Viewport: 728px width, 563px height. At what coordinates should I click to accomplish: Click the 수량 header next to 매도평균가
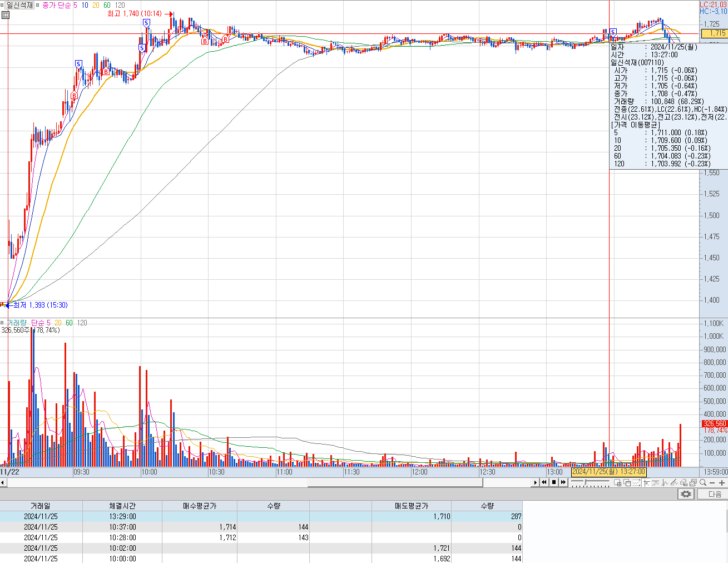487,506
